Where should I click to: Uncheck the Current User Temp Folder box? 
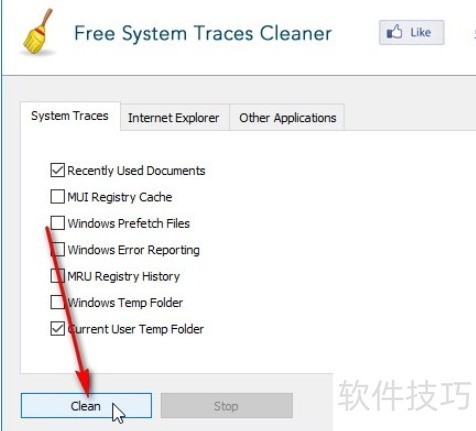point(57,328)
